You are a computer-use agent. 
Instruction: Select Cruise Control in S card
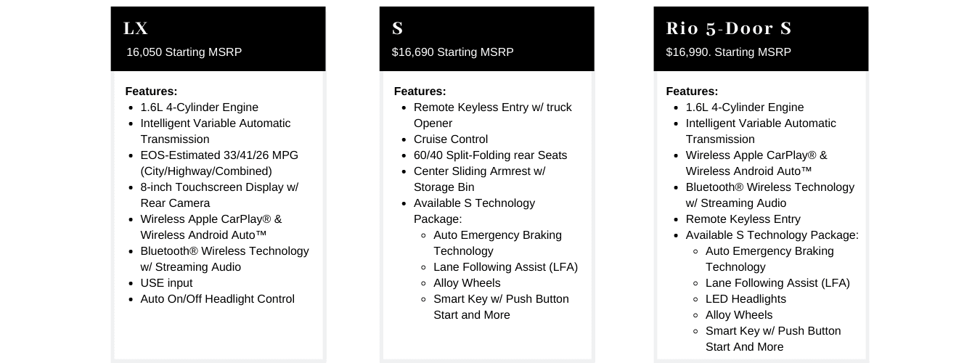451,139
